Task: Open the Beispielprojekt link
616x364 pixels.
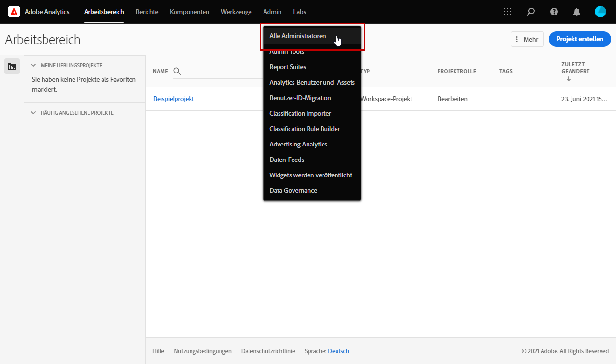Action: pyautogui.click(x=174, y=99)
